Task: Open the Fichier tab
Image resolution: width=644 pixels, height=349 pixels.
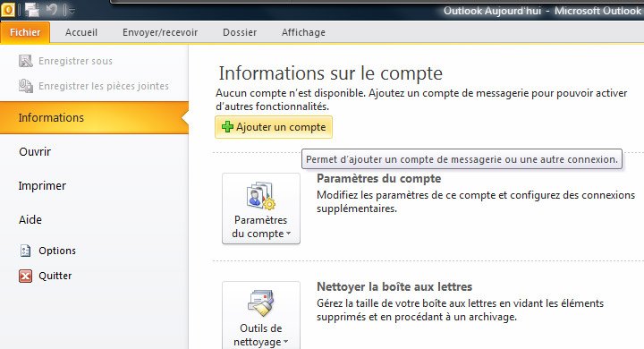Action: [x=25, y=32]
